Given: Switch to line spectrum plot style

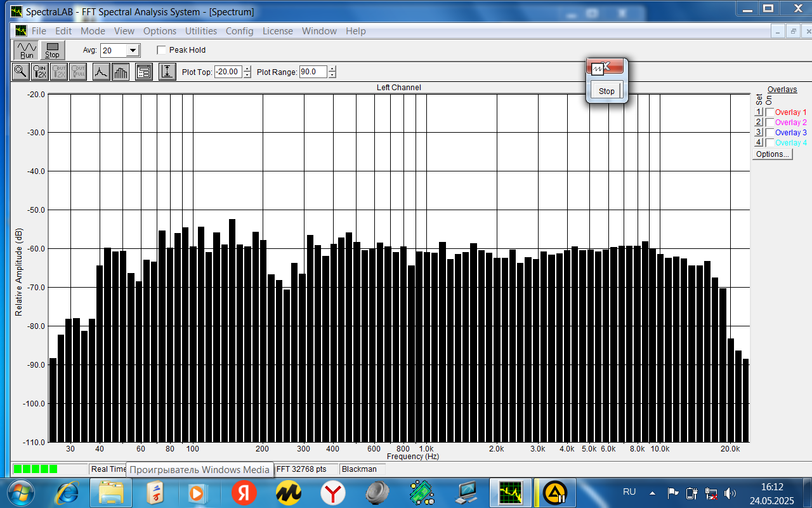Looking at the screenshot, I should click(101, 72).
